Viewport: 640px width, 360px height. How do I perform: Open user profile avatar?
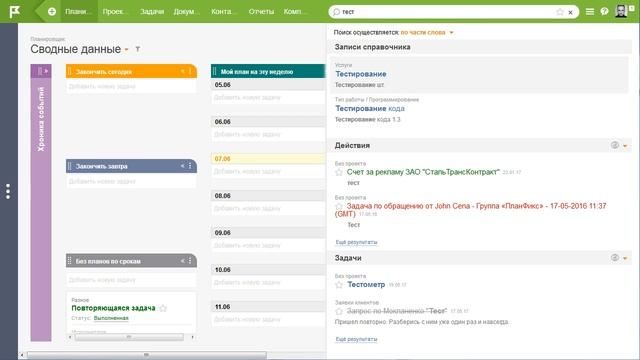coord(621,11)
